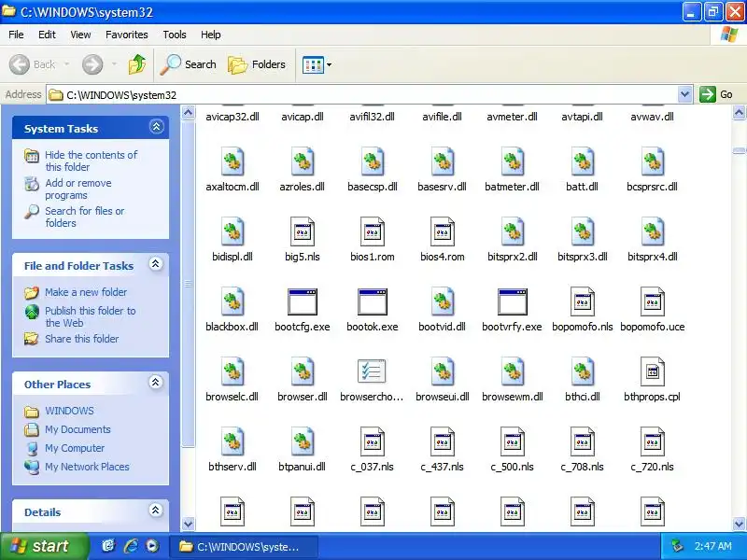Click the Go button beside address bar
Screen dimensions: 747x560
coord(716,94)
